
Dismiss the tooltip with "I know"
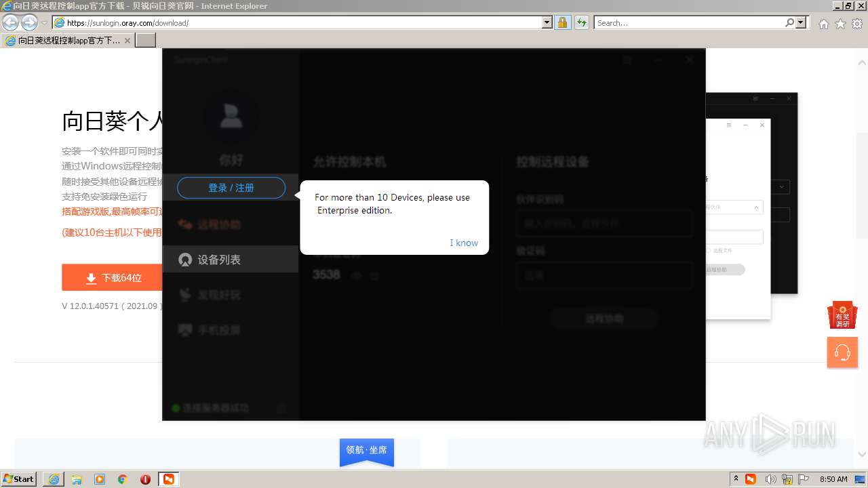(464, 243)
